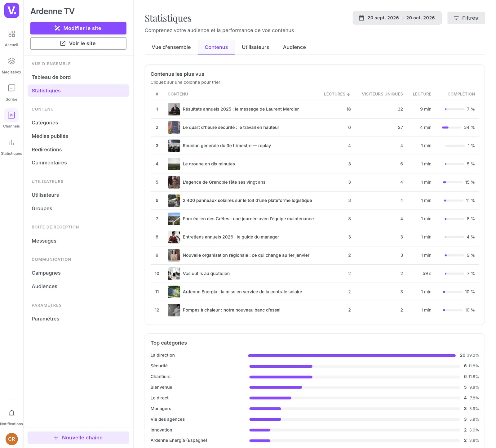Click the Modifier le site button

(78, 28)
